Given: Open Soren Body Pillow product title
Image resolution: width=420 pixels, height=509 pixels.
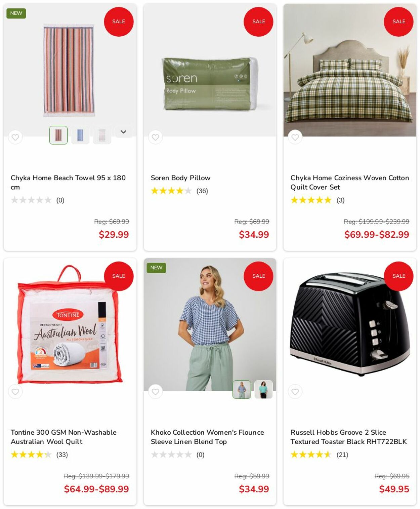Looking at the screenshot, I should click(x=180, y=178).
